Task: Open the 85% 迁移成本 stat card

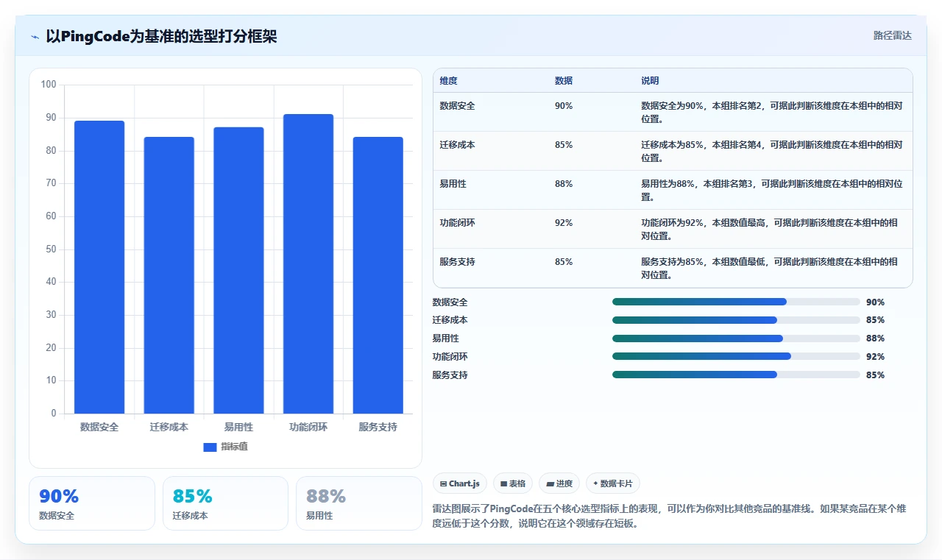Action: pyautogui.click(x=225, y=503)
